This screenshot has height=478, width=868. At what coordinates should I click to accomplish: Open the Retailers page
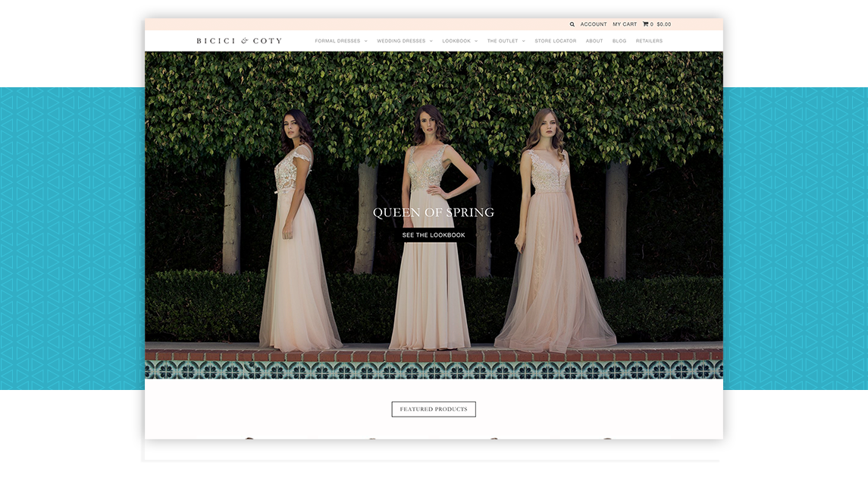point(649,41)
